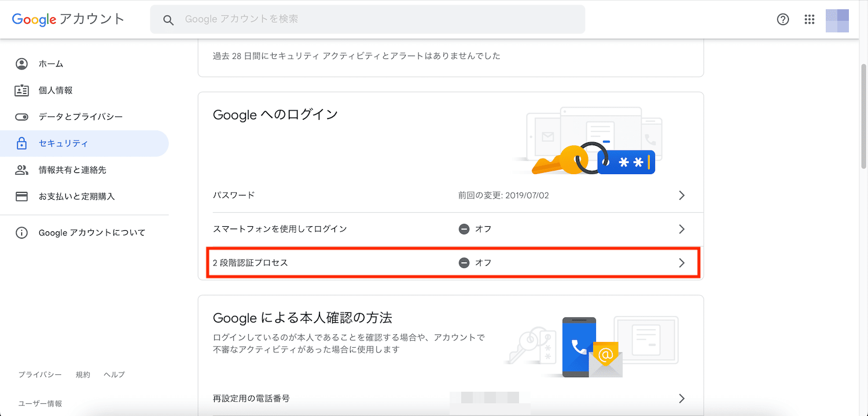The image size is (868, 416).
Task: Click the Help question mark icon
Action: coord(782,20)
